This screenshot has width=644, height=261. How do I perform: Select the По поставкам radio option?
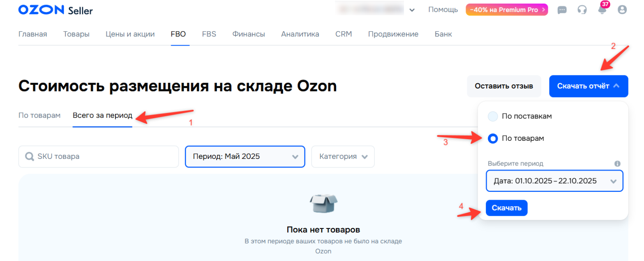[x=493, y=117]
